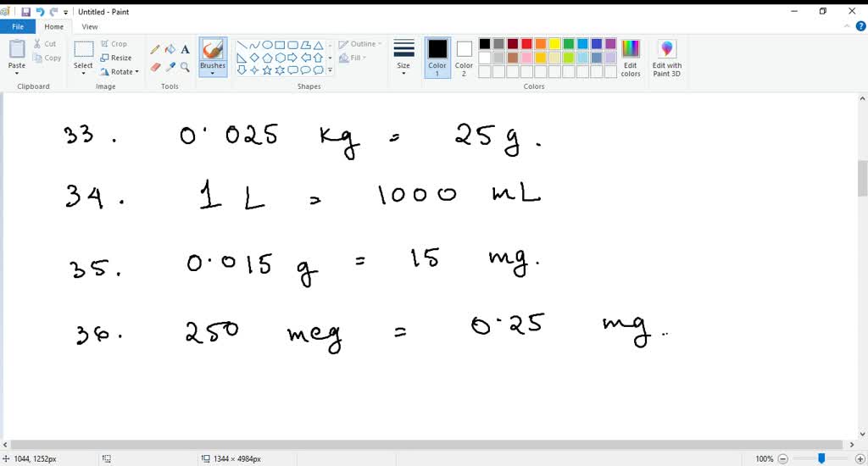This screenshot has height=466, width=868.
Task: Select the Oval shape
Action: (x=267, y=45)
